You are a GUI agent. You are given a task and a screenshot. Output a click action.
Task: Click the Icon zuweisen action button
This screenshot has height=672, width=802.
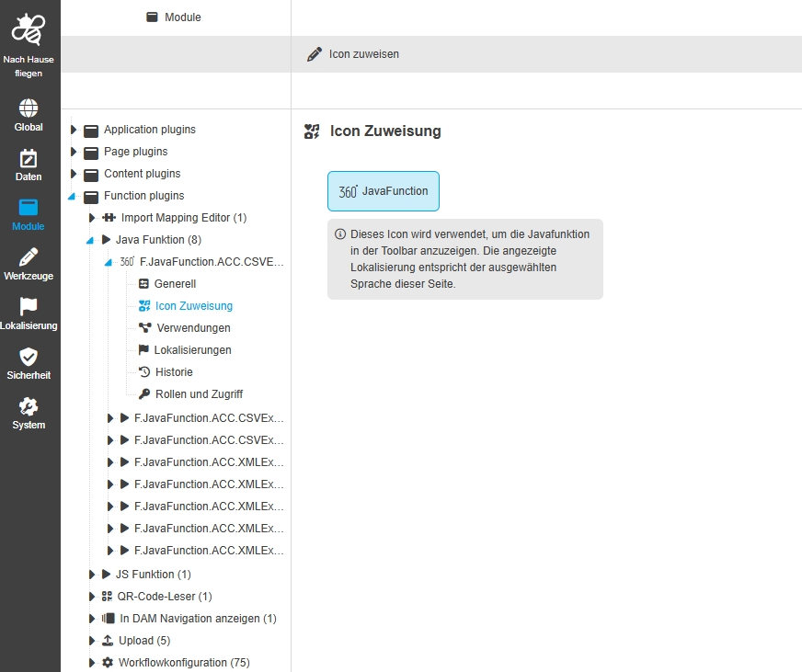point(353,54)
